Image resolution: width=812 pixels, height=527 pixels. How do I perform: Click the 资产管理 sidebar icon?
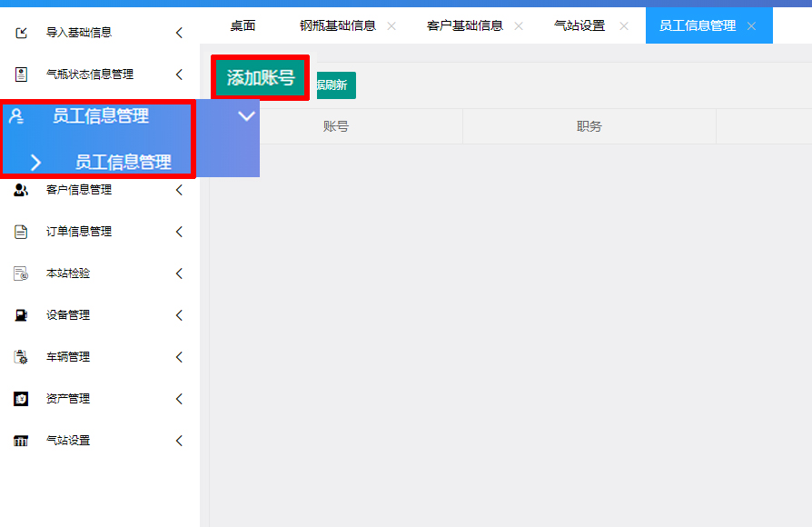click(x=21, y=399)
